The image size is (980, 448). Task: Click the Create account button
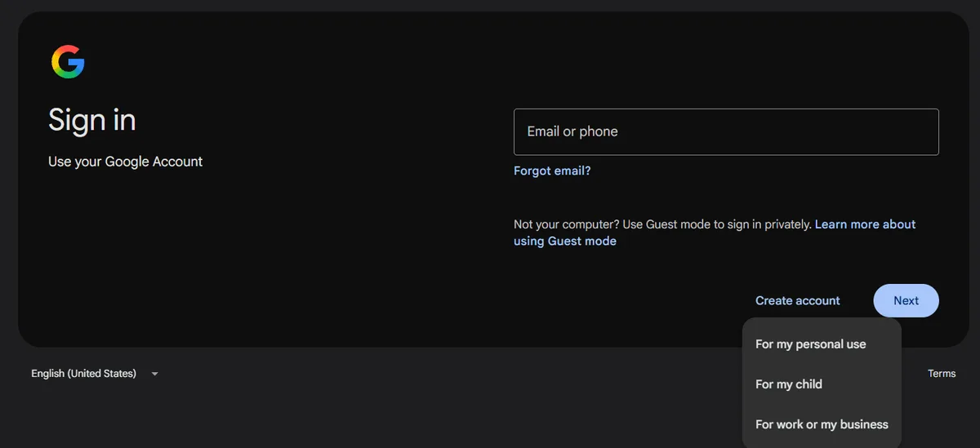[x=797, y=300]
